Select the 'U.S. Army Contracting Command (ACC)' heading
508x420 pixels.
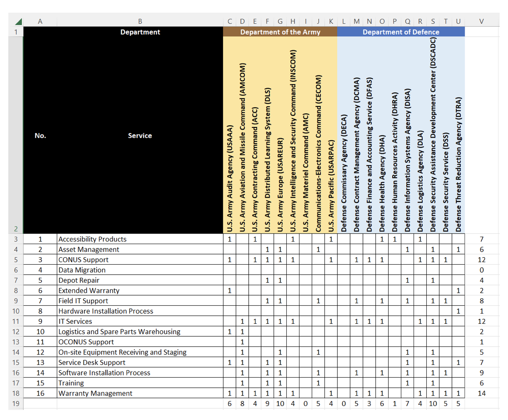[x=255, y=135]
